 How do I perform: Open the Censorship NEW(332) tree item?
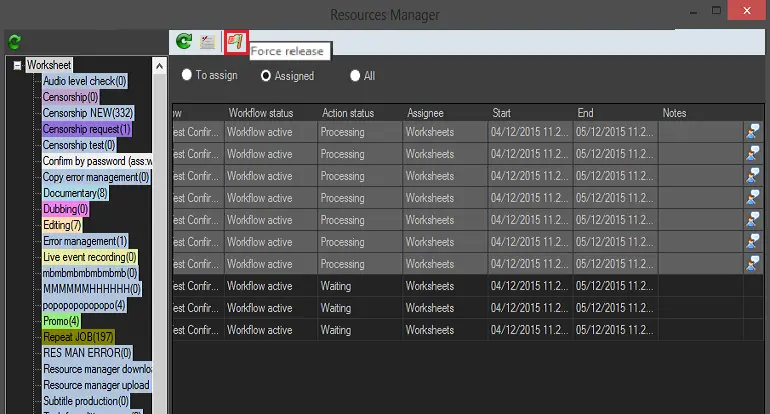click(x=88, y=113)
